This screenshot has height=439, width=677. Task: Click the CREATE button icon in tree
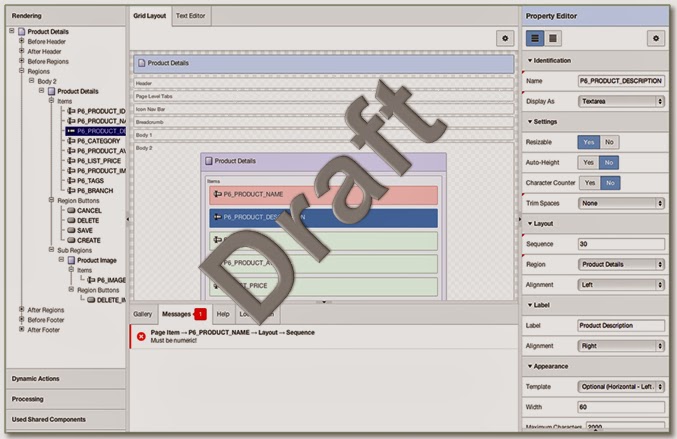[x=71, y=240]
